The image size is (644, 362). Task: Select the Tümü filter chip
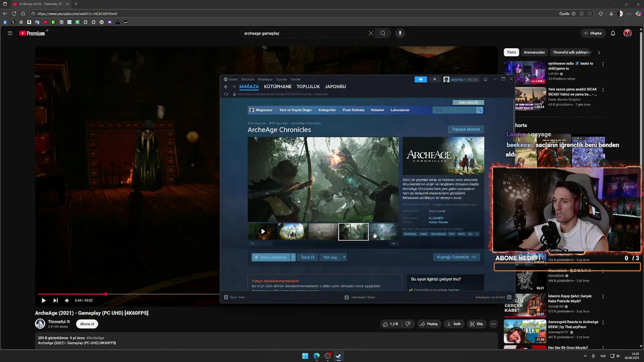point(511,52)
